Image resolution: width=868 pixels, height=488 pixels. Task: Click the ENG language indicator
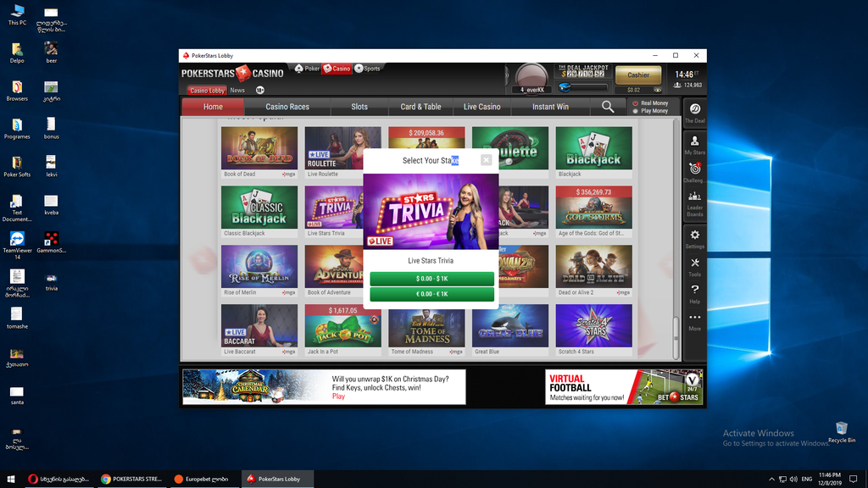click(807, 480)
